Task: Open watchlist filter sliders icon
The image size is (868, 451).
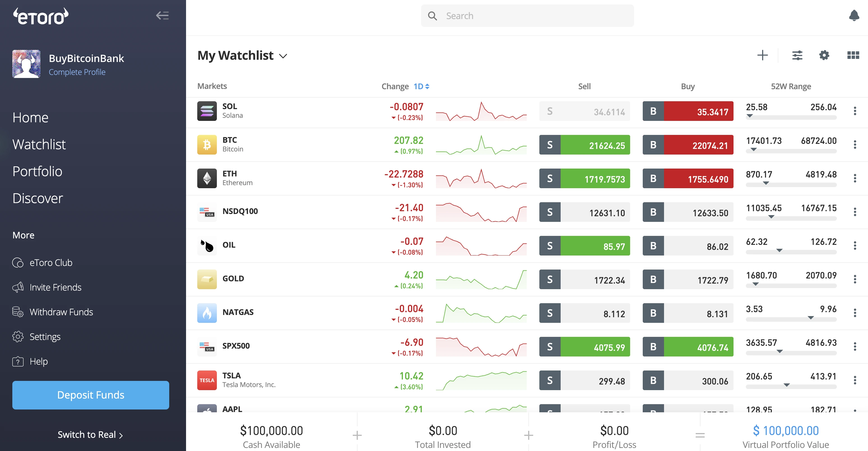Action: tap(797, 55)
